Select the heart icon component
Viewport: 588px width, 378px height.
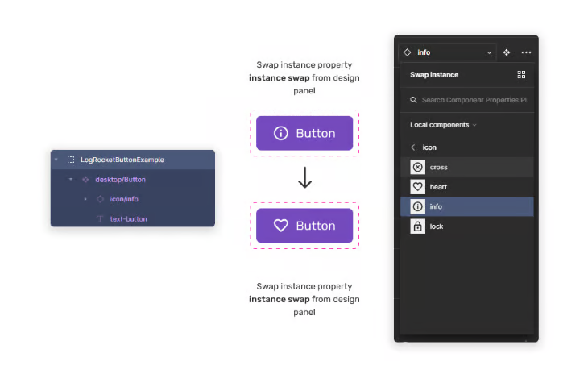click(x=467, y=186)
